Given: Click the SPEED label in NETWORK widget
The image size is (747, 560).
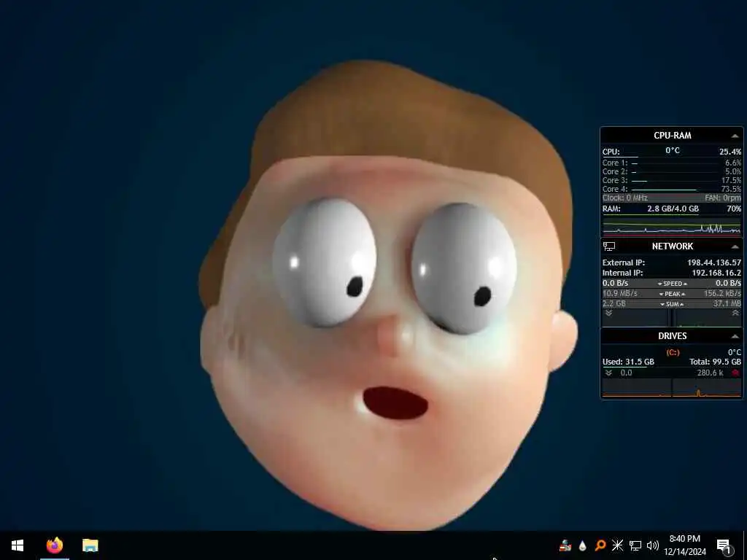Looking at the screenshot, I should click(672, 284).
